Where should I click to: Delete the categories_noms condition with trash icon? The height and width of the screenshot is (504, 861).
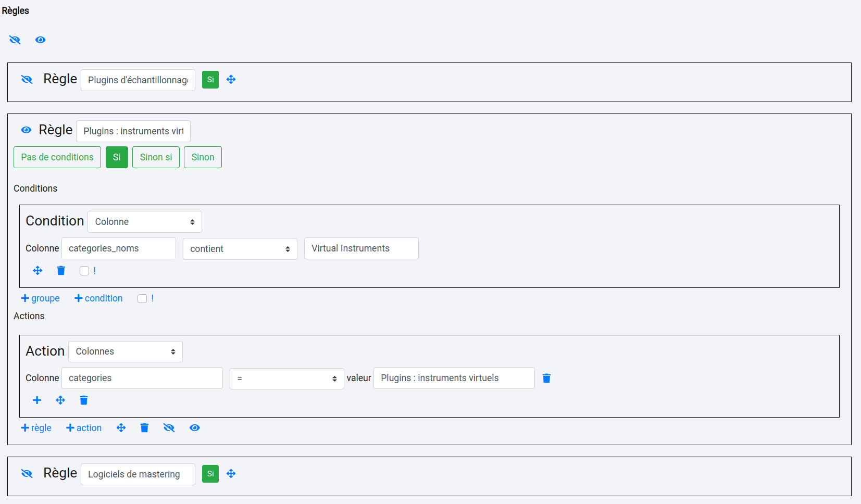click(x=61, y=270)
